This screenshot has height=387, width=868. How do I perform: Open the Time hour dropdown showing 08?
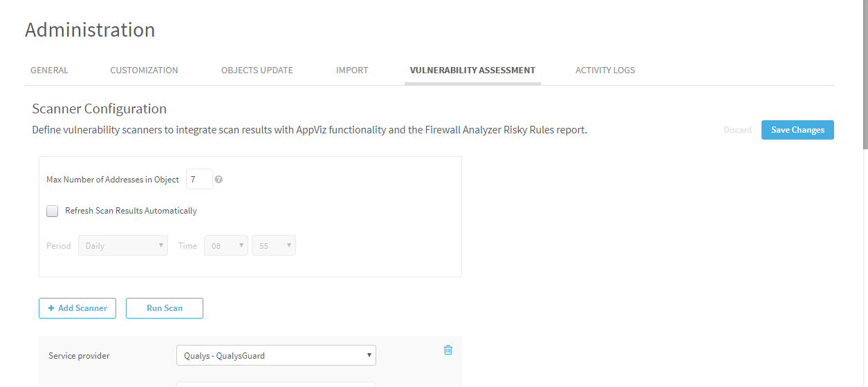point(225,246)
